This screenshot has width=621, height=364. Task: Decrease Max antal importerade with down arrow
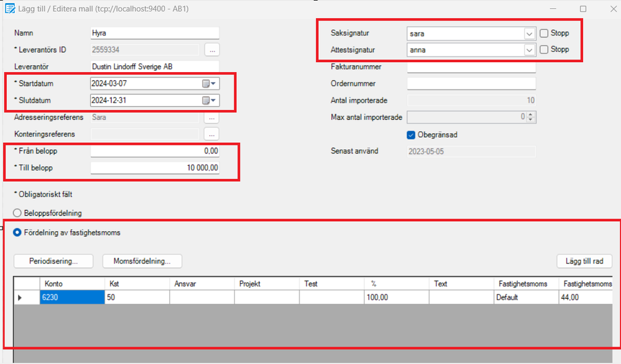tap(531, 119)
